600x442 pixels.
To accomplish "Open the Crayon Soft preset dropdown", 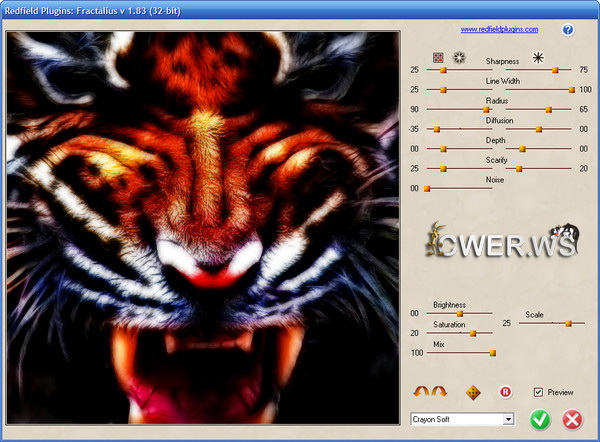I will (508, 419).
